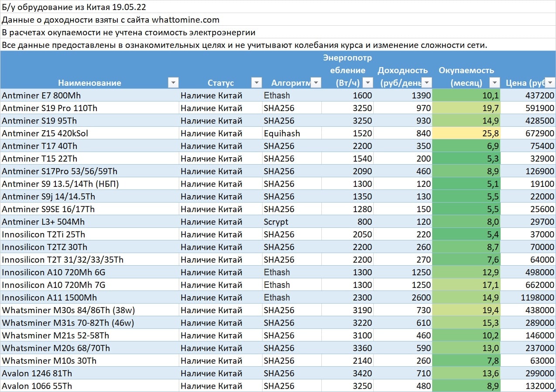Select payback cell 10,1 for Antminer E7
The width and height of the screenshot is (556, 392).
pos(466,95)
